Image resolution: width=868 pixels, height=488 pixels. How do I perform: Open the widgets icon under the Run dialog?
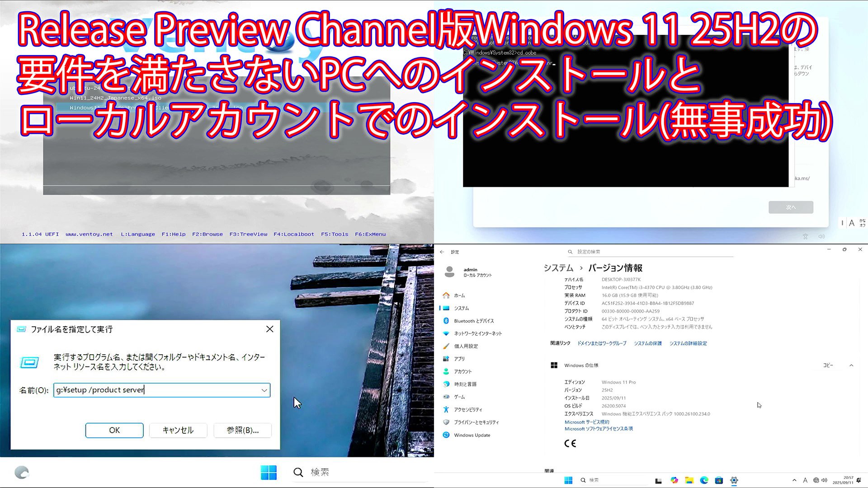pyautogui.click(x=22, y=473)
